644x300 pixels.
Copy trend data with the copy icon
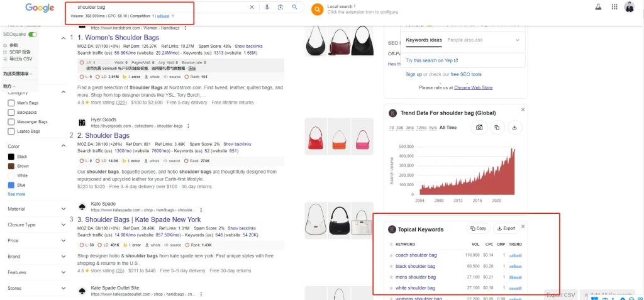pyautogui.click(x=497, y=128)
